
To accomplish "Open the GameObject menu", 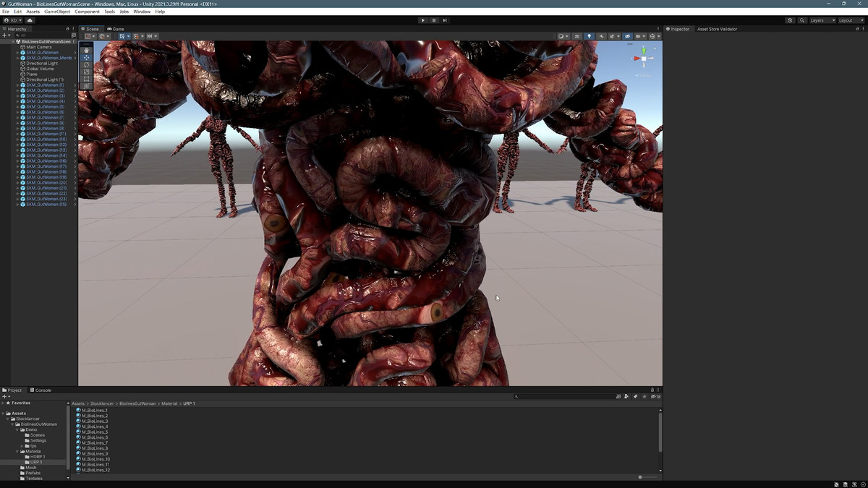I will (x=57, y=12).
